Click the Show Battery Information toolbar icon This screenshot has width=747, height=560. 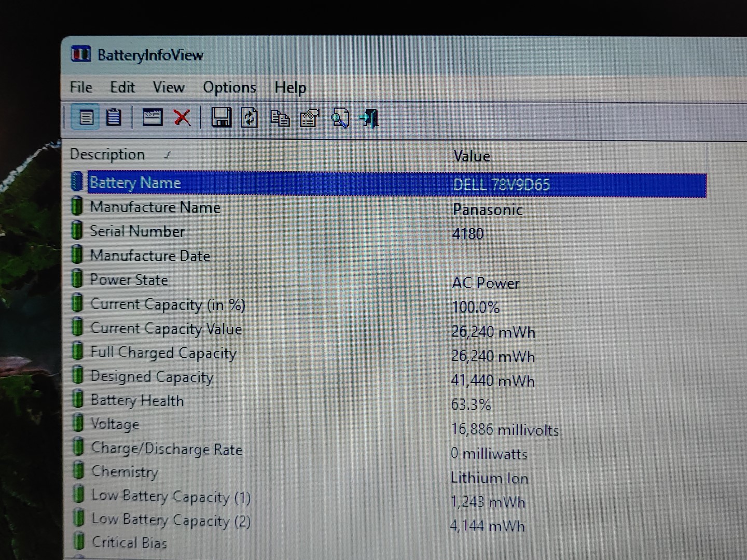(x=86, y=118)
